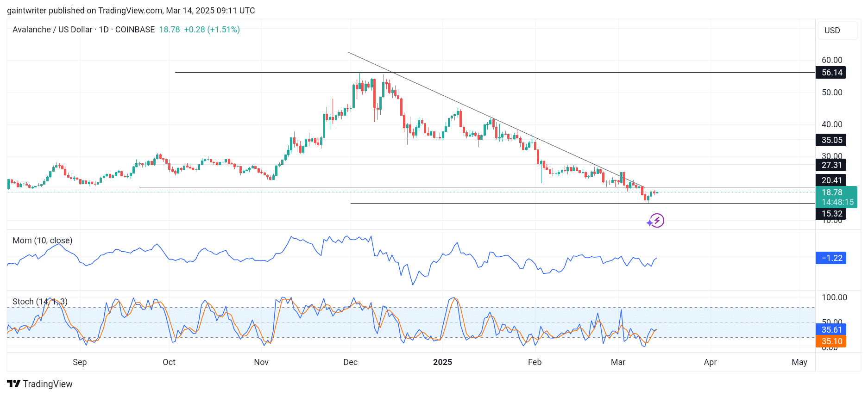Select the 15.32 price level label
The image size is (868, 396).
pyautogui.click(x=831, y=214)
